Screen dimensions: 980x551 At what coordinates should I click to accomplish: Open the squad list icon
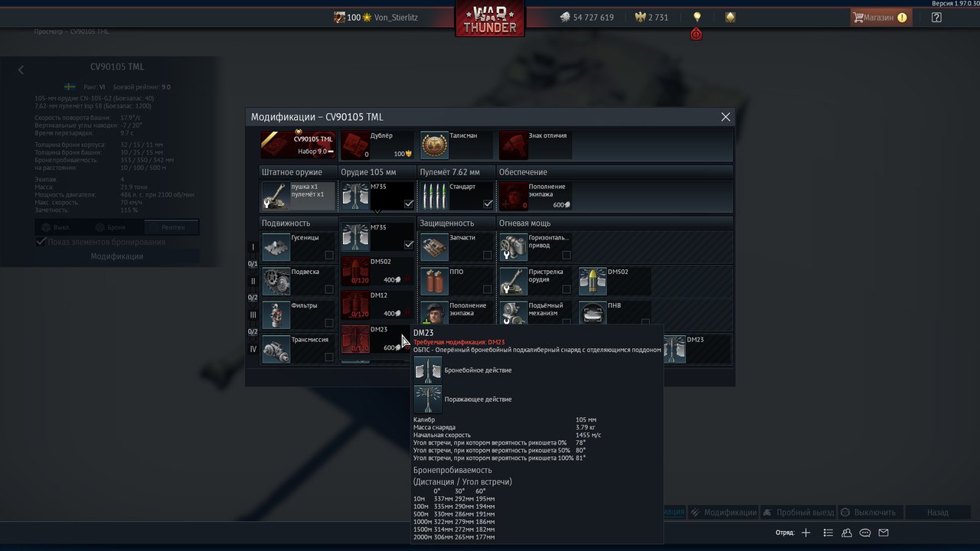click(x=828, y=533)
